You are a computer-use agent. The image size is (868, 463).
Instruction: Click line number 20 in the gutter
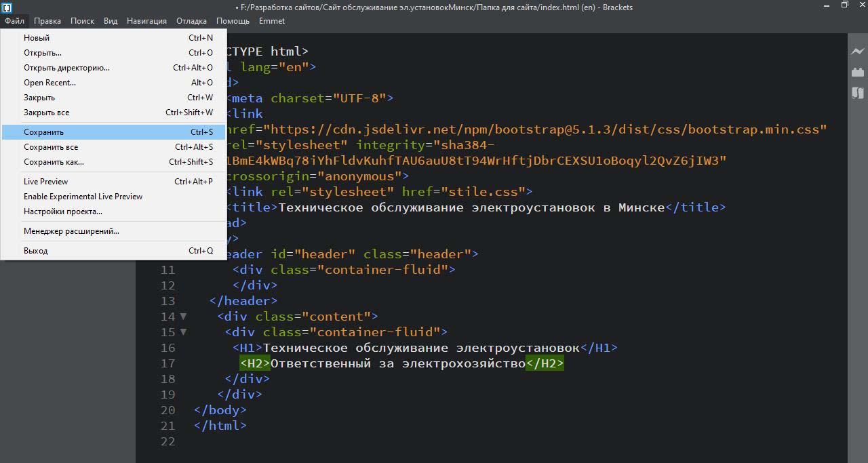[167, 410]
